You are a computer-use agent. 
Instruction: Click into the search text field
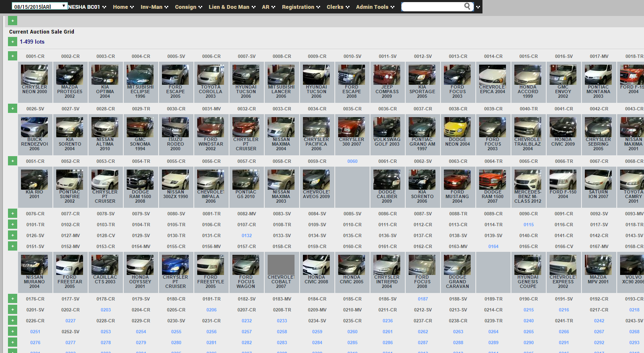click(432, 7)
